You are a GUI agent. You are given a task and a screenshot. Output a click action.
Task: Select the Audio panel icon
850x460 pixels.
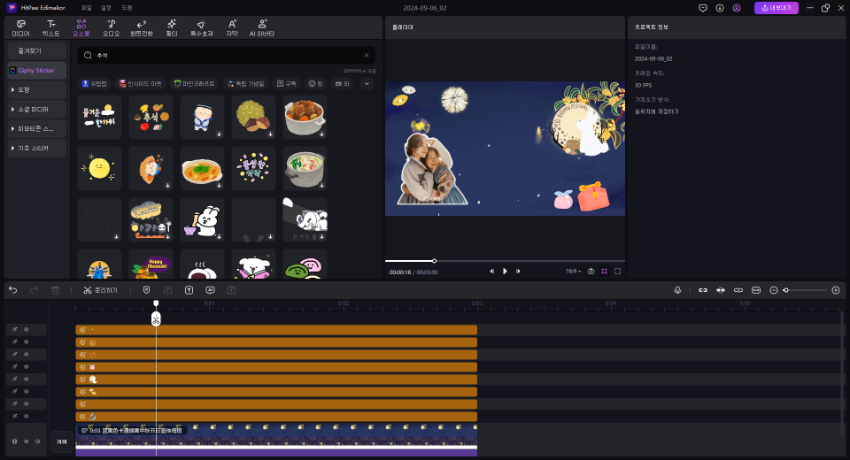point(111,27)
